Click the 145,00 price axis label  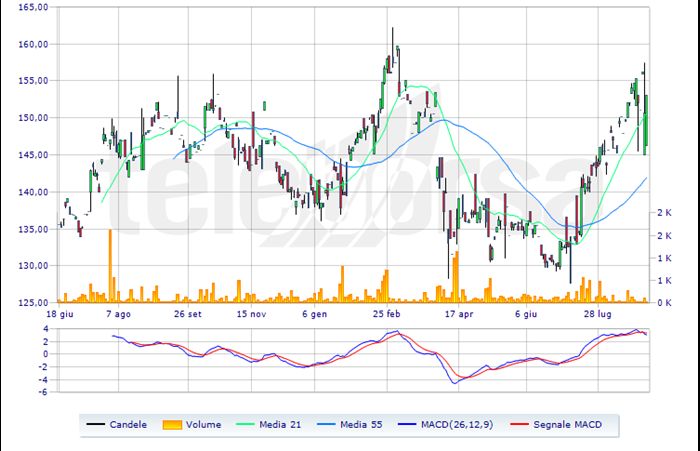click(x=33, y=155)
